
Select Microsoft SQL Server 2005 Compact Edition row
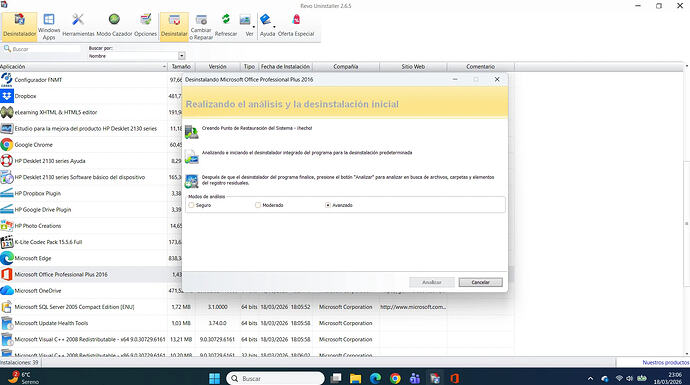[257, 307]
